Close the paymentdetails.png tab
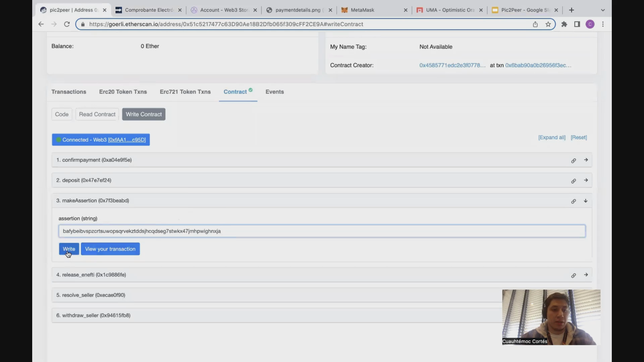 330,10
